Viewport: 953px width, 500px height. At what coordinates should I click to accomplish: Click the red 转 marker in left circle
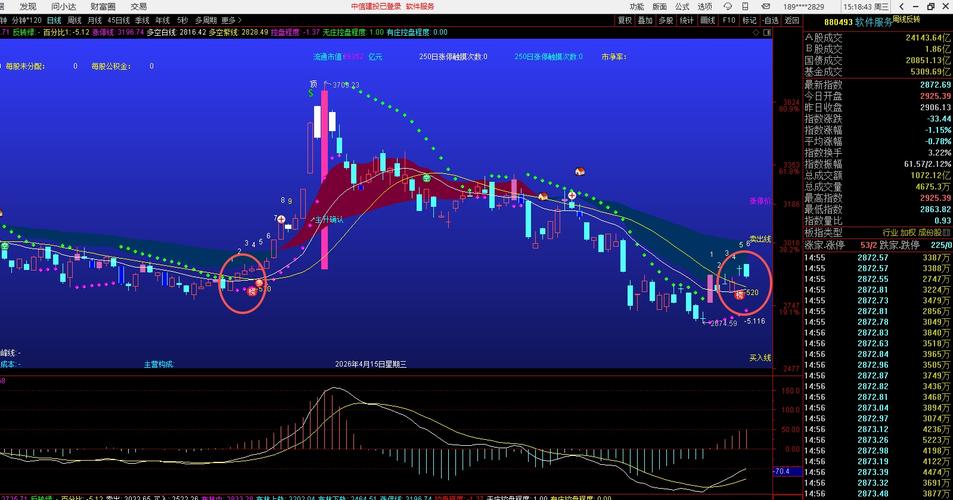coord(252,292)
